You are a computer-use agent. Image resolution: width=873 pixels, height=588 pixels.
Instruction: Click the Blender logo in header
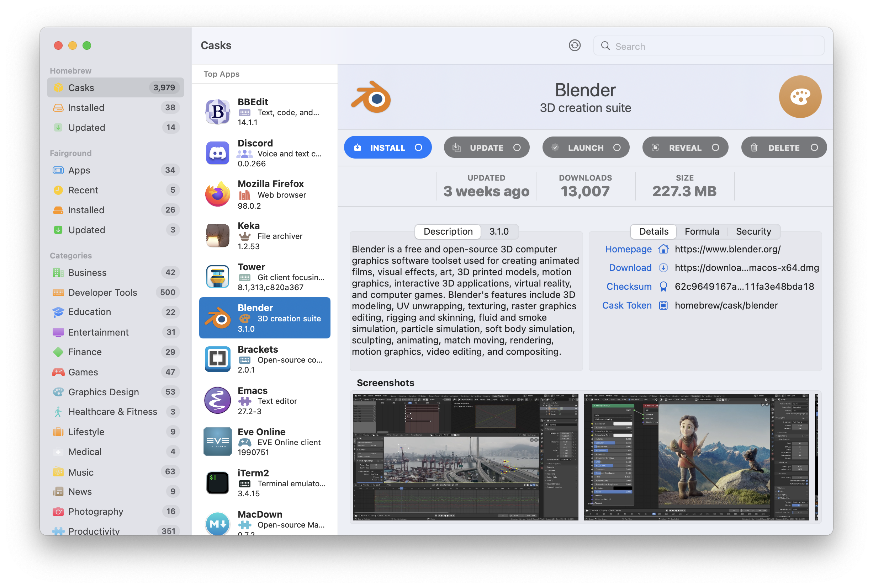point(371,97)
